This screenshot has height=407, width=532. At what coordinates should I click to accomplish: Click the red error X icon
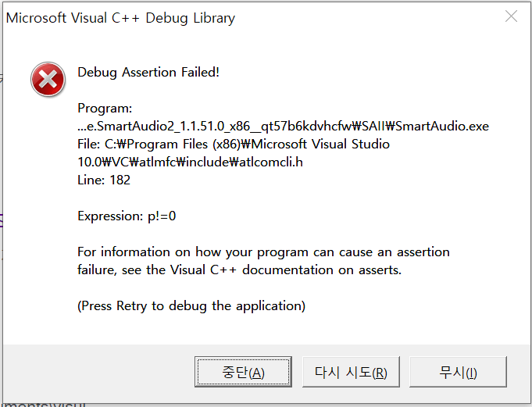coord(48,80)
